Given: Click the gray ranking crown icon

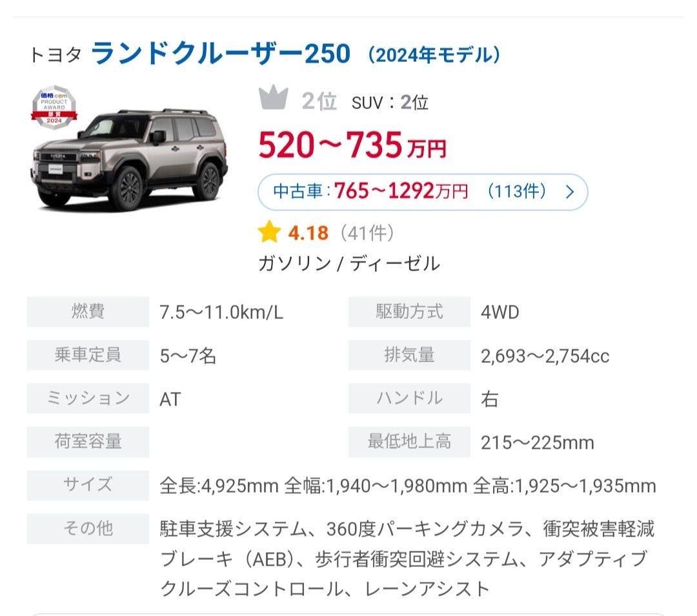Looking at the screenshot, I should (x=272, y=100).
